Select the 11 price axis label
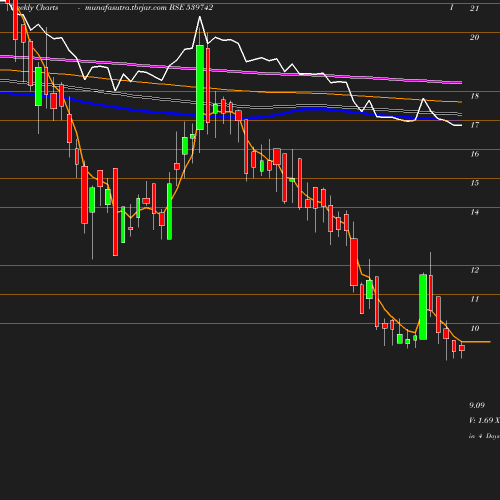This screenshot has height=500, width=500. coord(475,299)
